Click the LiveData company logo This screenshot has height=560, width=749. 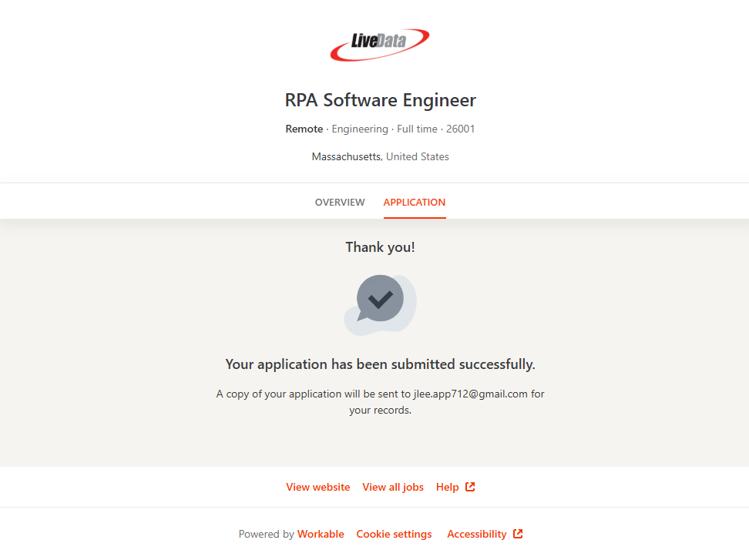380,45
